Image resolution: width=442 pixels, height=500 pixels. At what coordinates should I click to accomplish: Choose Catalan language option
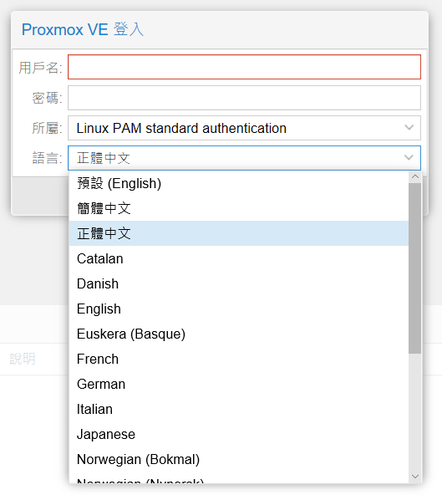click(x=239, y=259)
